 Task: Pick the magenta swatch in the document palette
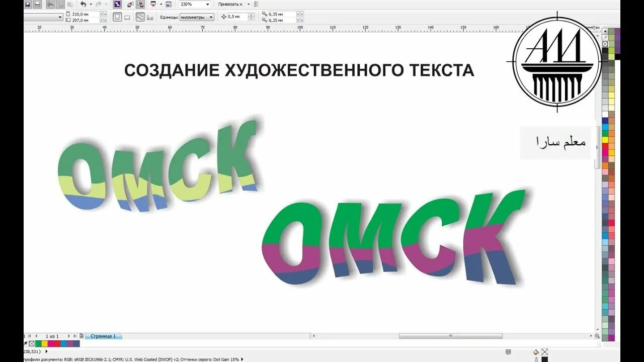pyautogui.click(x=51, y=344)
